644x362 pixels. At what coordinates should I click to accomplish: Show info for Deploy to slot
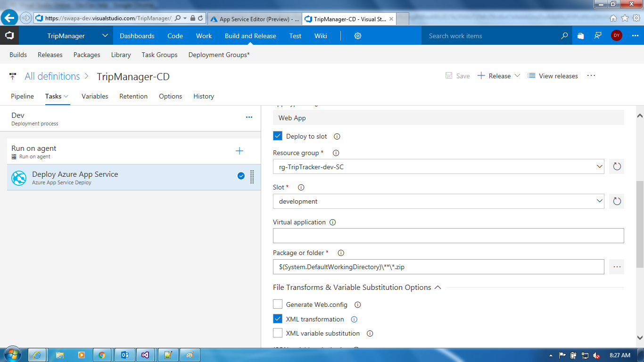[337, 137]
